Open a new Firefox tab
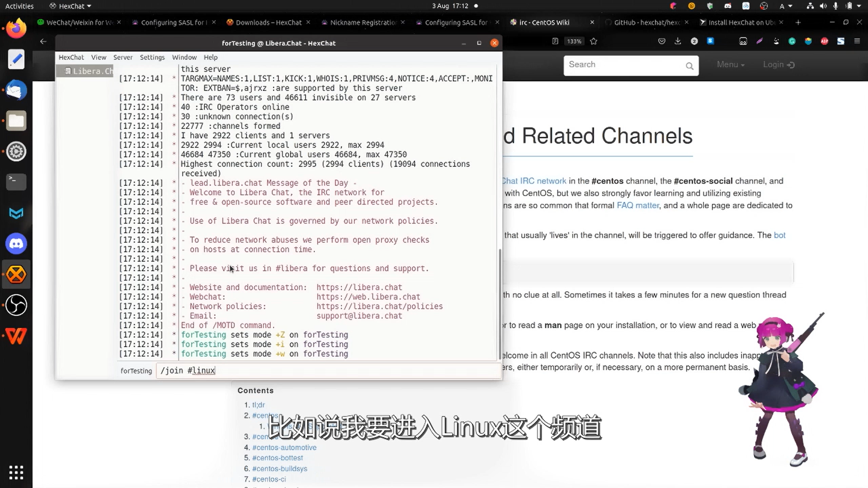The width and height of the screenshot is (868, 488). coord(798,22)
